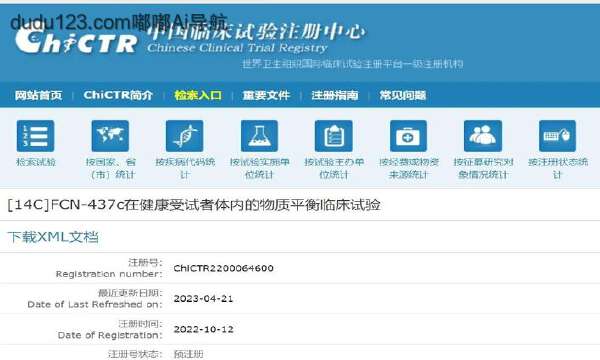Image resolution: width=600 pixels, height=360 pixels.
Task: Open 注册指南 menu item
Action: pyautogui.click(x=335, y=95)
